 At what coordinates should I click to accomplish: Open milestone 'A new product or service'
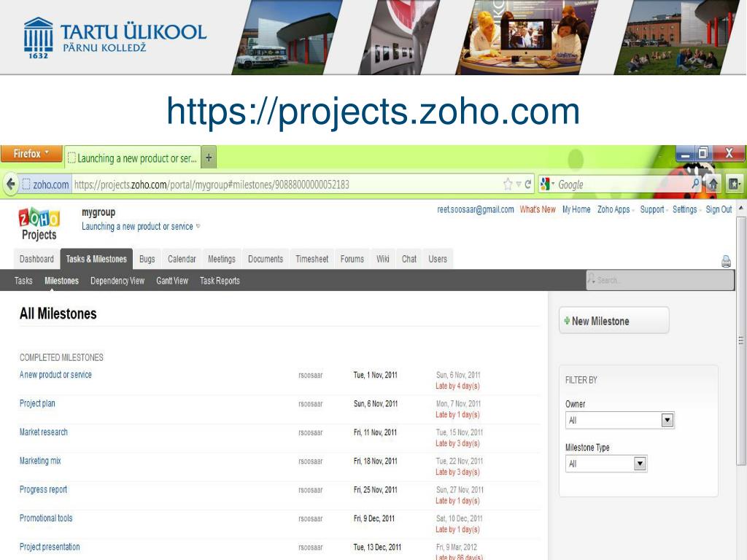click(x=55, y=374)
